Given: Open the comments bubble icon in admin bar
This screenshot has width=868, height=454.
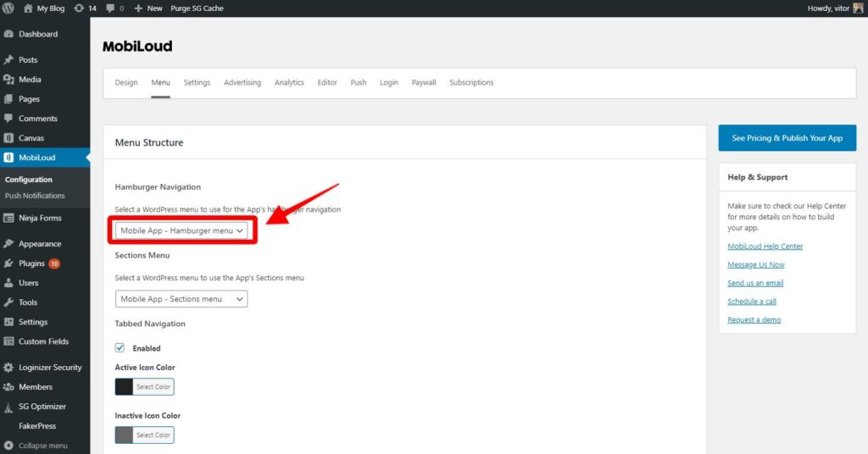Looking at the screenshot, I should tap(110, 8).
